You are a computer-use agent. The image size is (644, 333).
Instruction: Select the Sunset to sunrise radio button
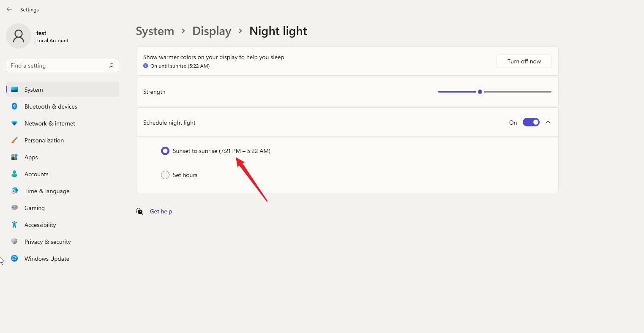pyautogui.click(x=165, y=150)
